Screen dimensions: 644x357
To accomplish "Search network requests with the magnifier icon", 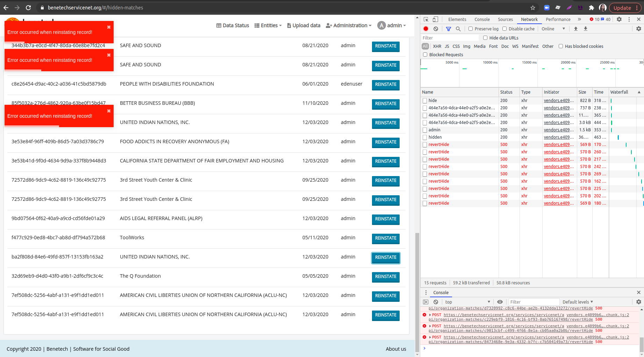I will pos(458,29).
